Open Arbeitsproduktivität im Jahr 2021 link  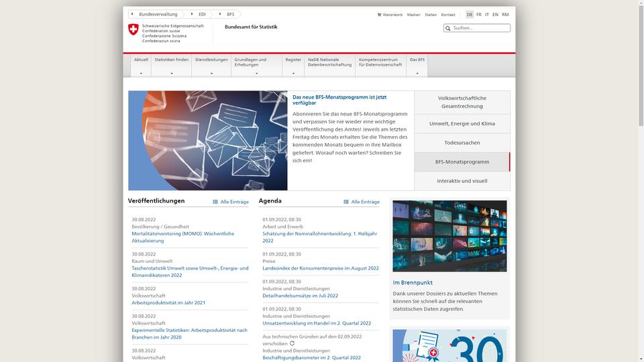click(168, 303)
